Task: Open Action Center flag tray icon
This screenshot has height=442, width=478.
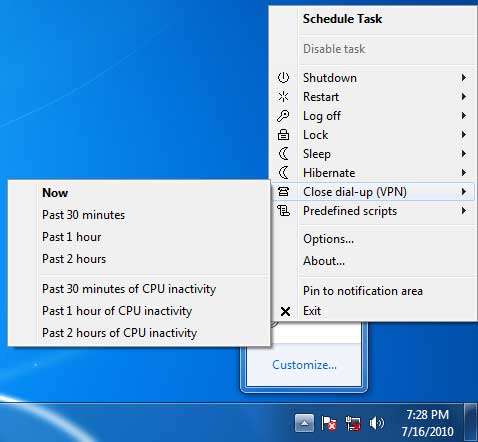Action: pos(328,423)
